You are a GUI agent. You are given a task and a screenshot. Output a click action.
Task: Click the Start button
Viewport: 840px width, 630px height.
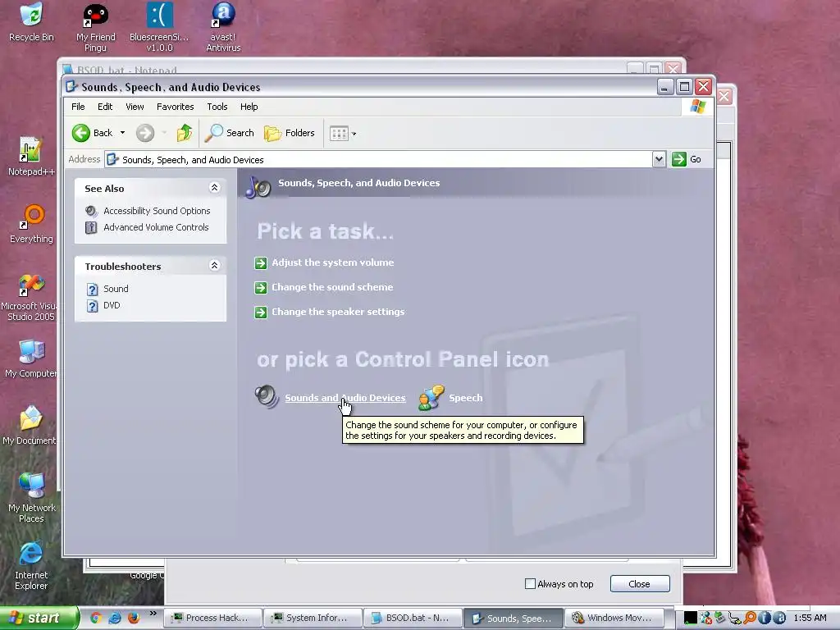point(39,618)
